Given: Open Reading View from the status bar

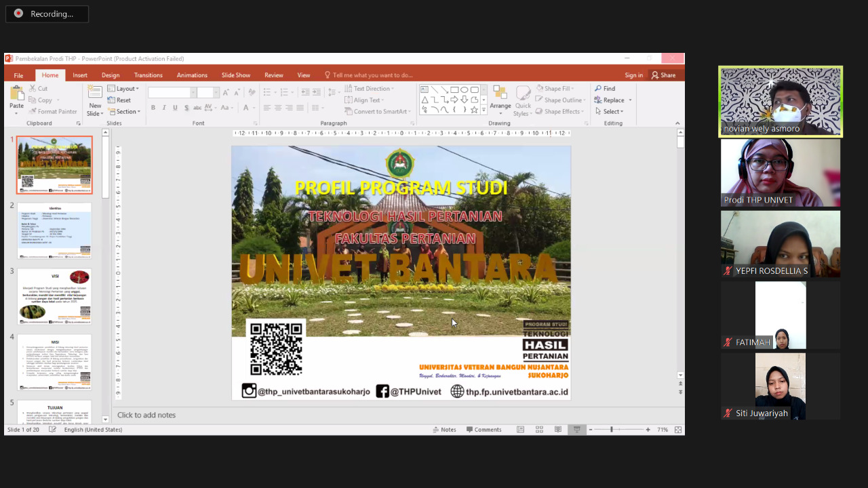Looking at the screenshot, I should 558,430.
